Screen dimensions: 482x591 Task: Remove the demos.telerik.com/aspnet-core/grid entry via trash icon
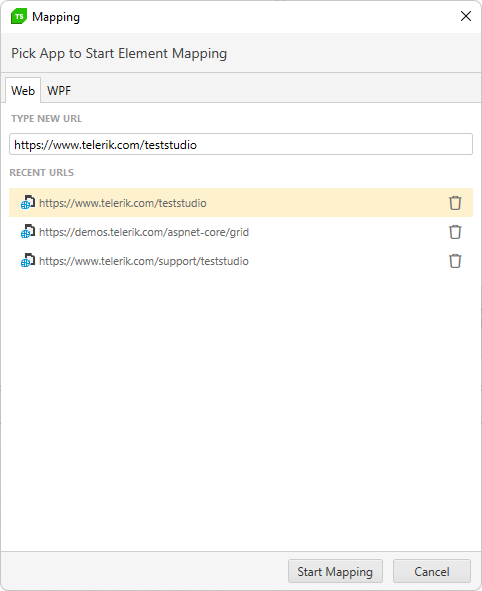tap(455, 232)
